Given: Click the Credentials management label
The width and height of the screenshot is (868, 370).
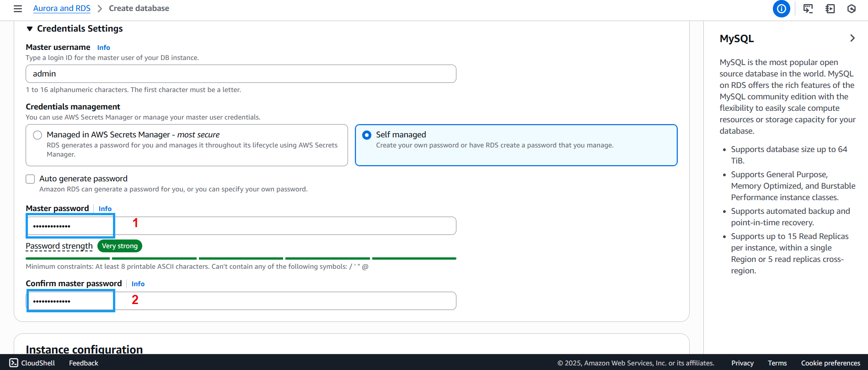Looking at the screenshot, I should (73, 107).
